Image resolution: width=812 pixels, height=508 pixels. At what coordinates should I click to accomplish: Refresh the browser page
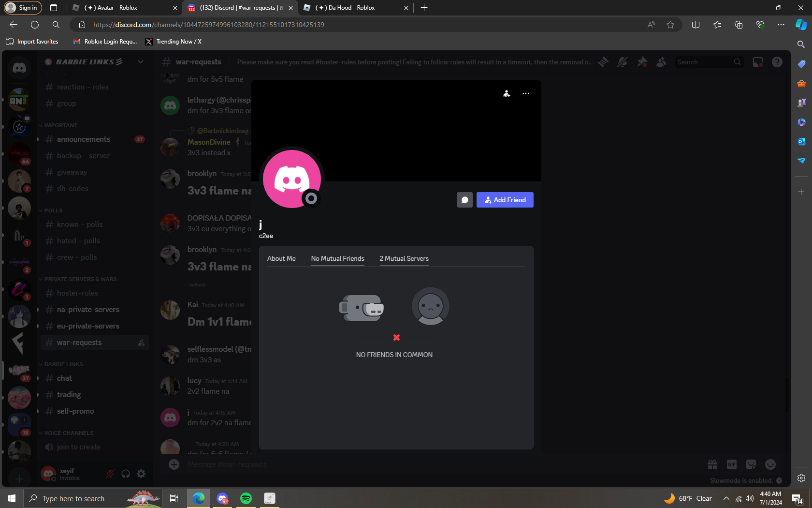click(x=35, y=25)
